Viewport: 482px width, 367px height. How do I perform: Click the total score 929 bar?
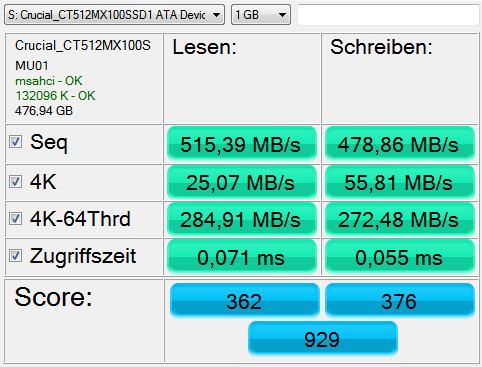tap(323, 338)
